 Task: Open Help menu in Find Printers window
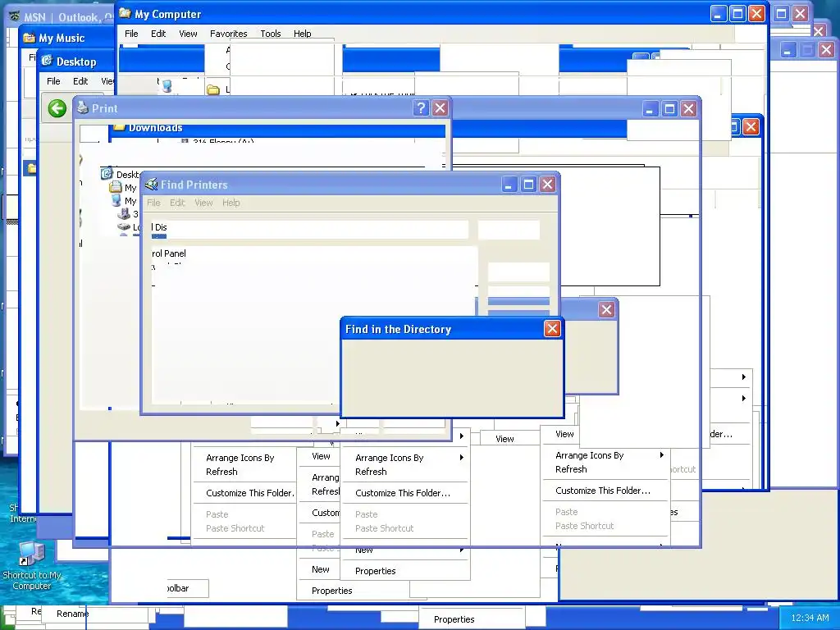(x=231, y=203)
